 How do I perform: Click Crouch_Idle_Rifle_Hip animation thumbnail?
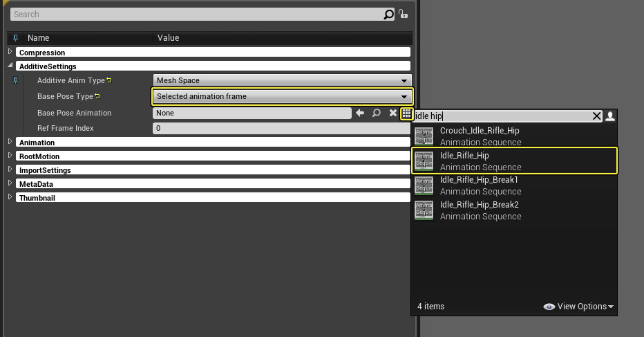coord(424,136)
